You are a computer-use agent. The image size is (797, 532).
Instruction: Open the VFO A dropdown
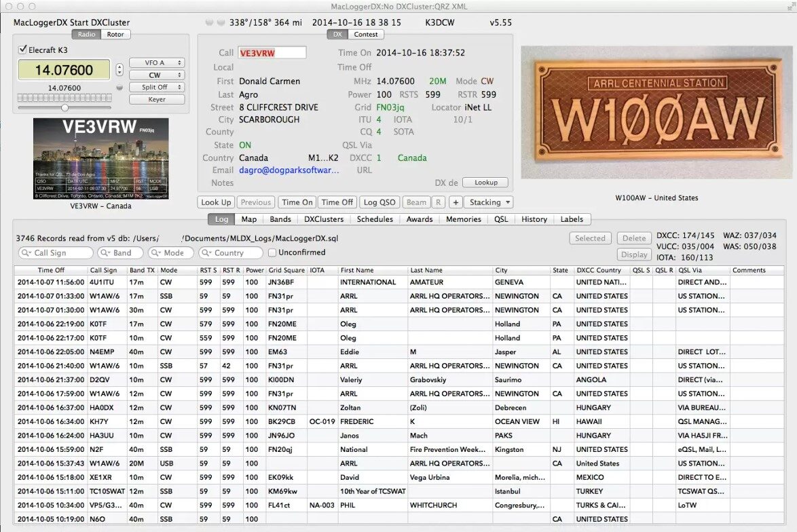(157, 63)
